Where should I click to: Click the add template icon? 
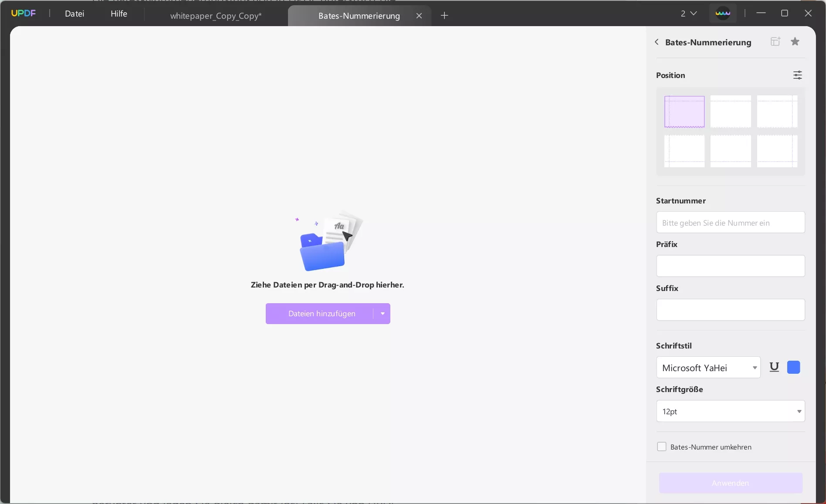pos(775,41)
